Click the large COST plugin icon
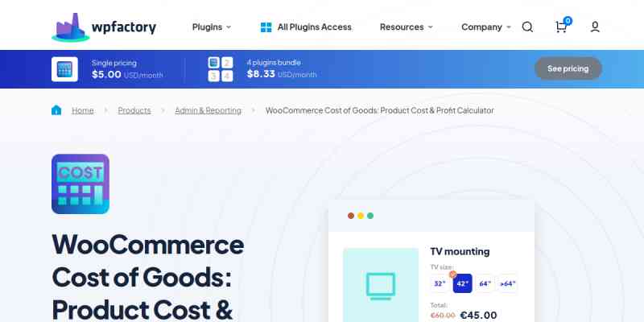Screen dimensions: 644x322 (x=80, y=184)
